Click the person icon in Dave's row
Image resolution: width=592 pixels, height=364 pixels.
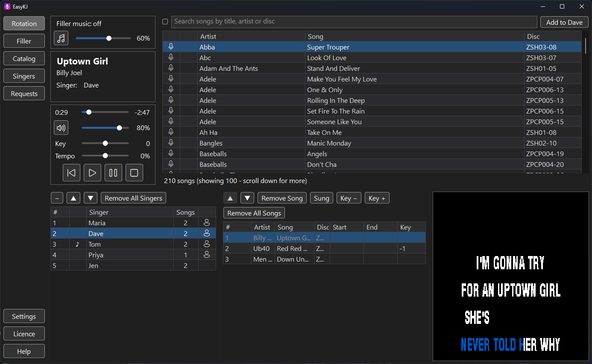click(x=207, y=233)
